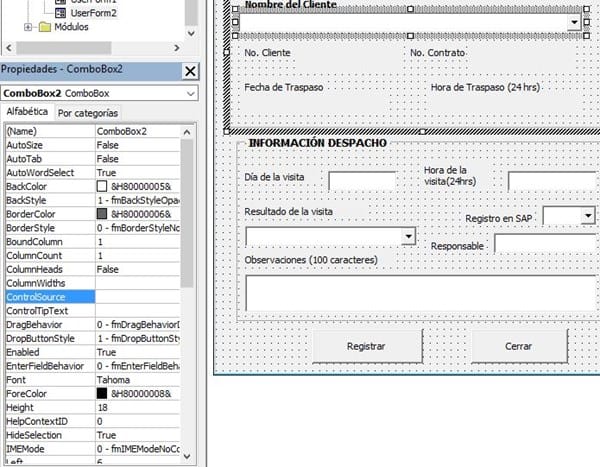Click the BackColor white swatch
The height and width of the screenshot is (467, 600).
pos(102,186)
